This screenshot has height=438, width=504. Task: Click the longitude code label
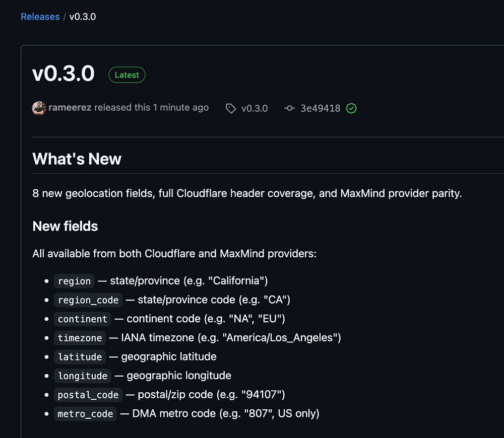pos(83,376)
